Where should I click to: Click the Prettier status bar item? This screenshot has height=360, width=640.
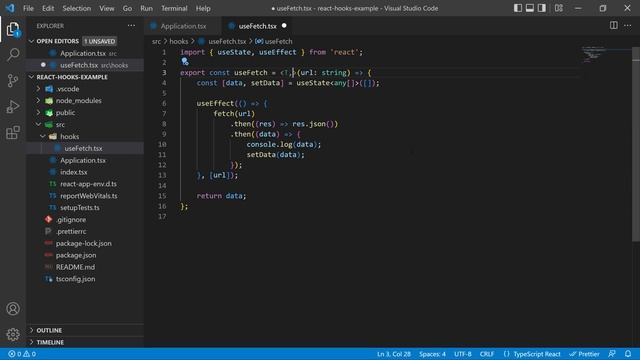pyautogui.click(x=584, y=354)
